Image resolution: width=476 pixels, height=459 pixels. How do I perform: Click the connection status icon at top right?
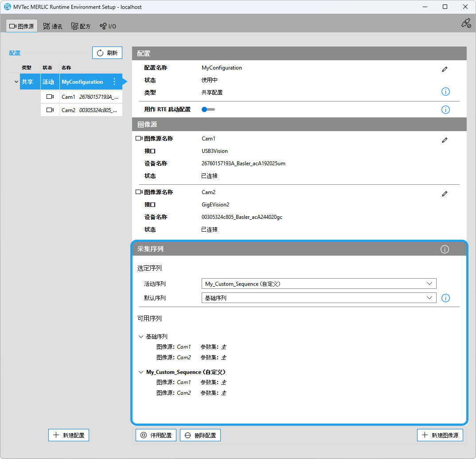[465, 23]
